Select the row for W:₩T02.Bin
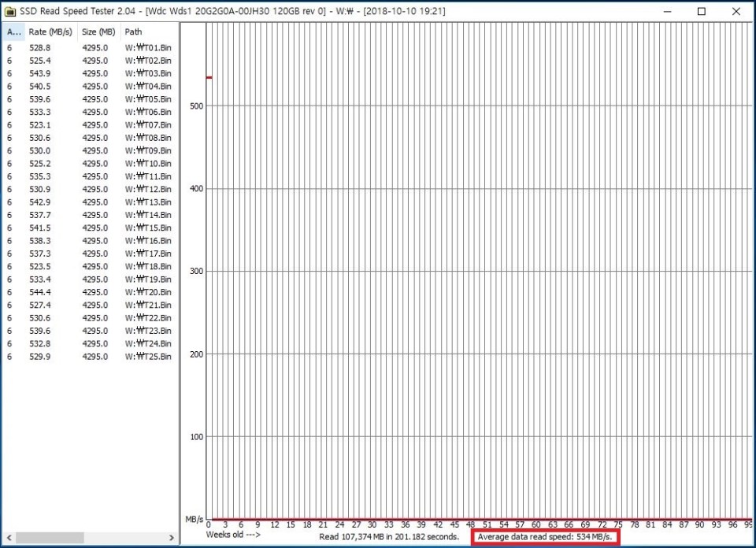The image size is (756, 548). (x=90, y=61)
